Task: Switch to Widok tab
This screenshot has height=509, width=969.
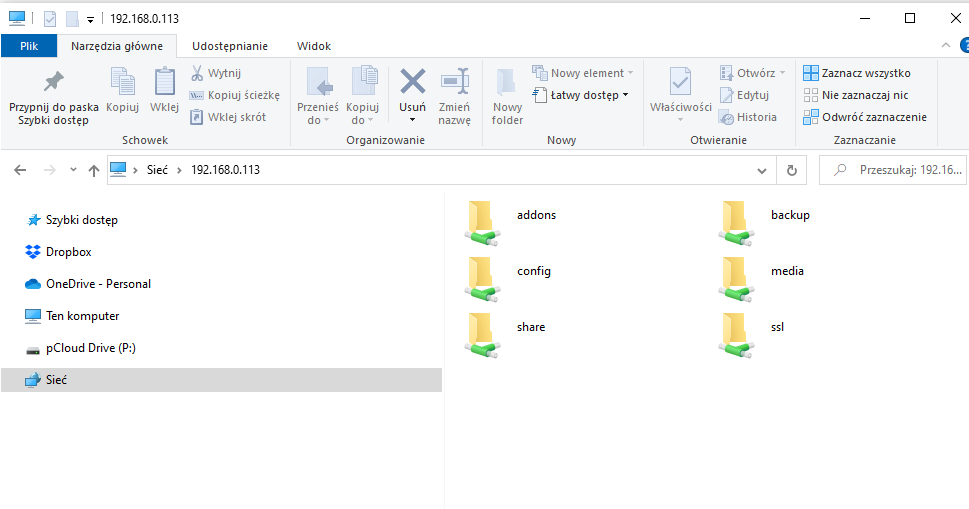Action: tap(314, 46)
